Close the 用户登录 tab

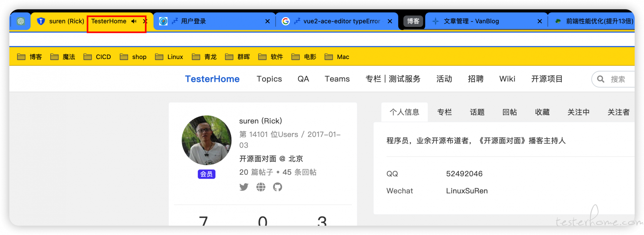click(267, 21)
